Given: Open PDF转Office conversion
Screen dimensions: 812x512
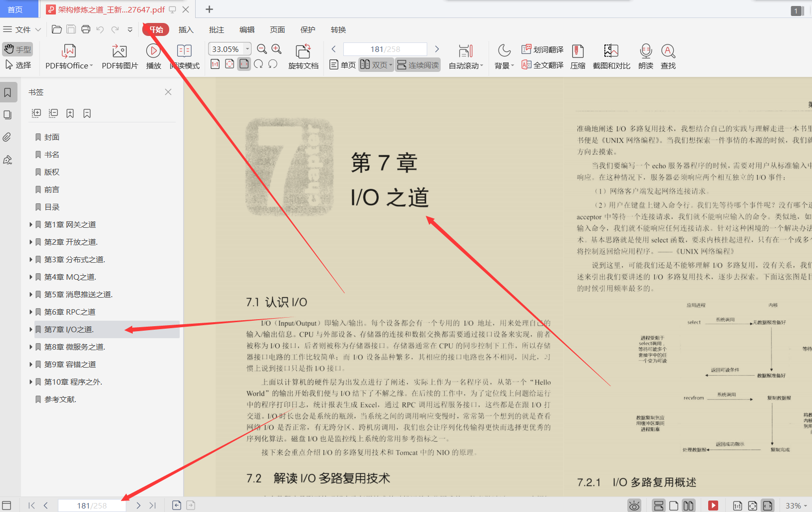Looking at the screenshot, I should (69, 57).
